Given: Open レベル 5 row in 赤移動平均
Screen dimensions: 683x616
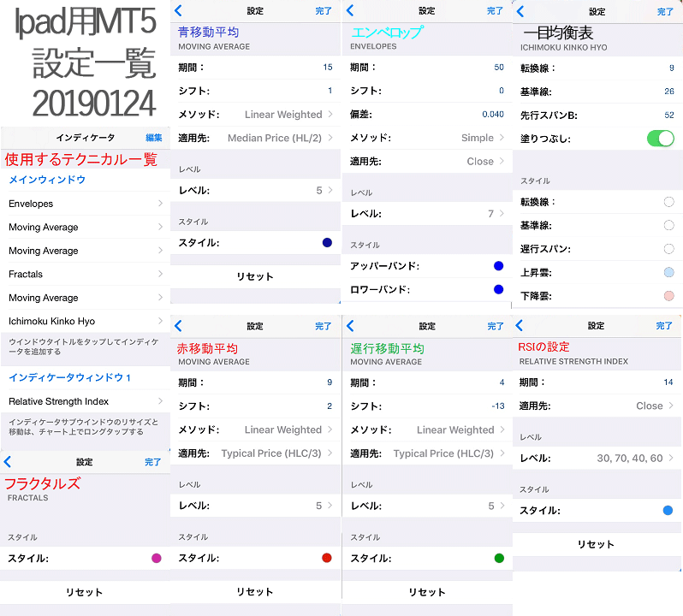Looking at the screenshot, I should coord(255,506).
